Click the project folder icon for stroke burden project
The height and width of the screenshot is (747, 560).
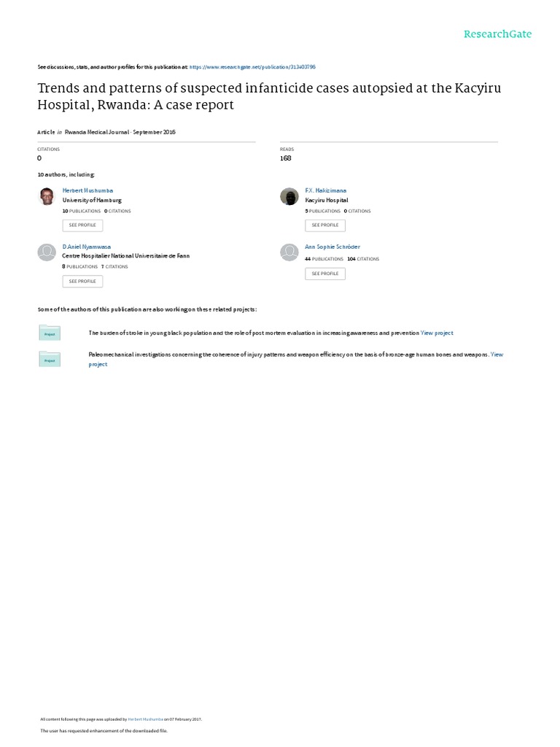50,333
